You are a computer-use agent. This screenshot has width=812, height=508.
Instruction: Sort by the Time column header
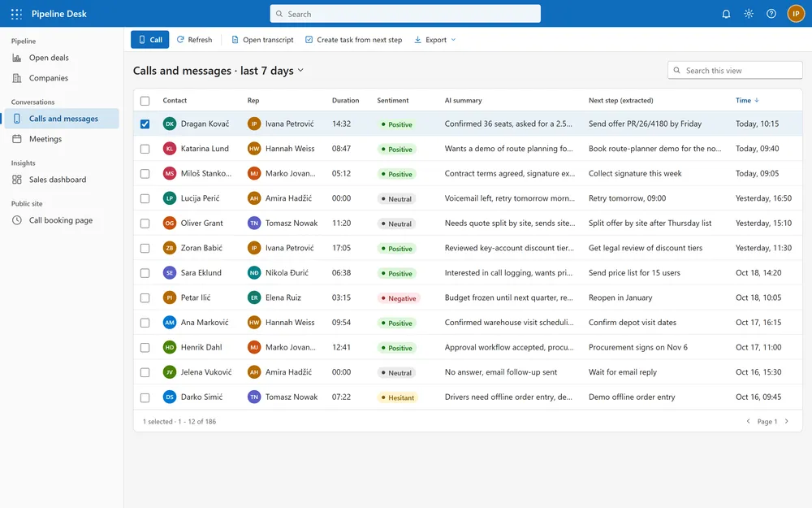747,101
